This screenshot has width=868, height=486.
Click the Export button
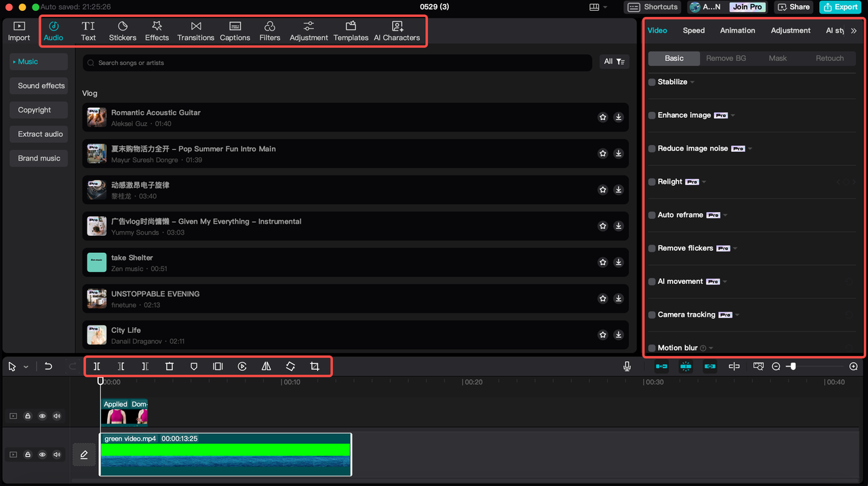point(842,7)
